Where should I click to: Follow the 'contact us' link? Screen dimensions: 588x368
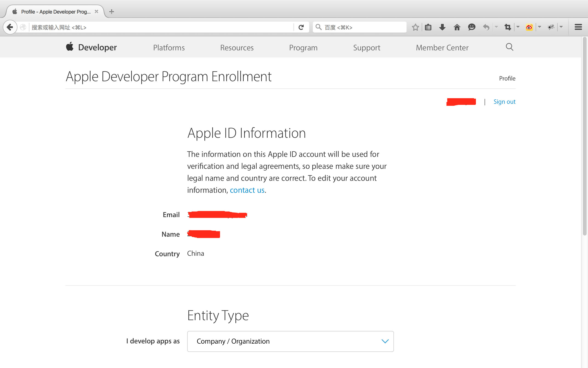pos(247,190)
